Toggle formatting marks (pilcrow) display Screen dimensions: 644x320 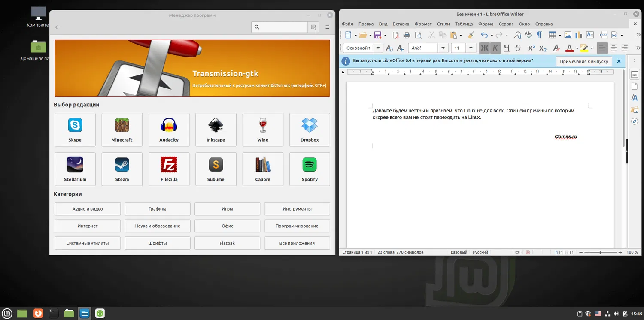pyautogui.click(x=539, y=35)
